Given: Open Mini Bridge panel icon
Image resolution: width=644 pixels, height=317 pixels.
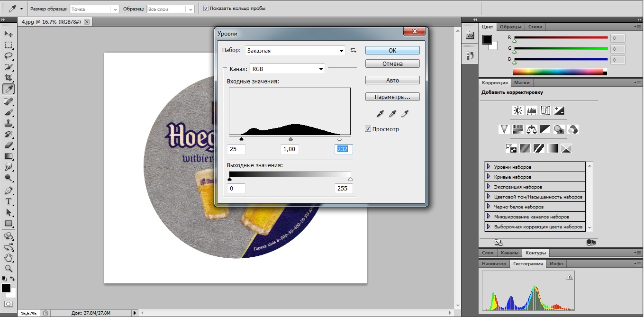Looking at the screenshot, I should (470, 35).
